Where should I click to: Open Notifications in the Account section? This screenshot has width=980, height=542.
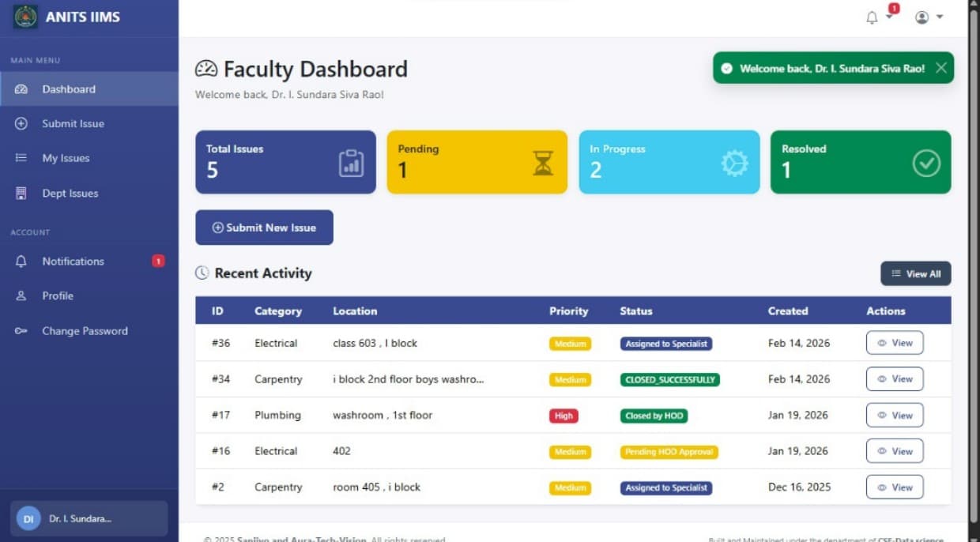(x=89, y=262)
